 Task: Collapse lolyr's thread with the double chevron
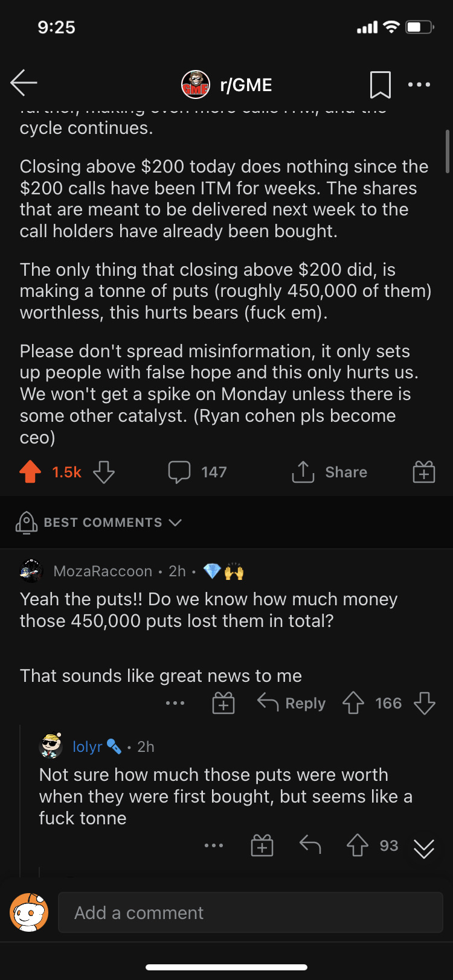(x=424, y=848)
